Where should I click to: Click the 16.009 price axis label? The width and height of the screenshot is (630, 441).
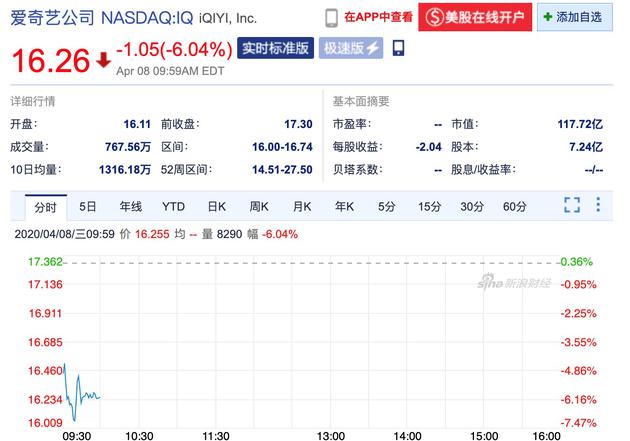[45, 423]
